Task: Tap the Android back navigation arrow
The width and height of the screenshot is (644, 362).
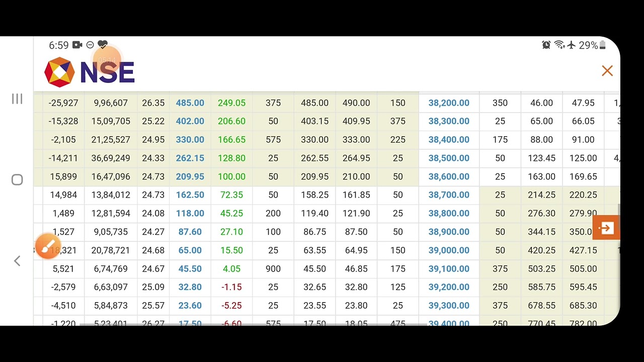Action: click(17, 260)
